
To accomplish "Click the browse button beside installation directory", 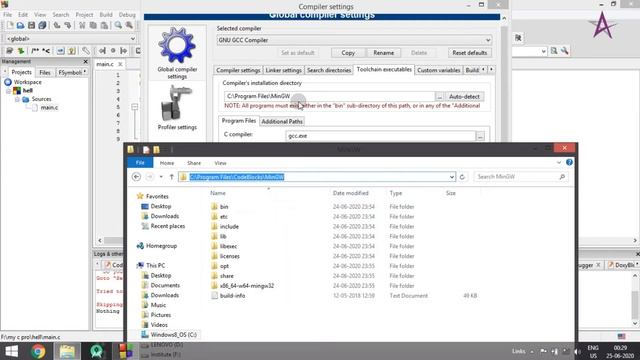I will [439, 97].
